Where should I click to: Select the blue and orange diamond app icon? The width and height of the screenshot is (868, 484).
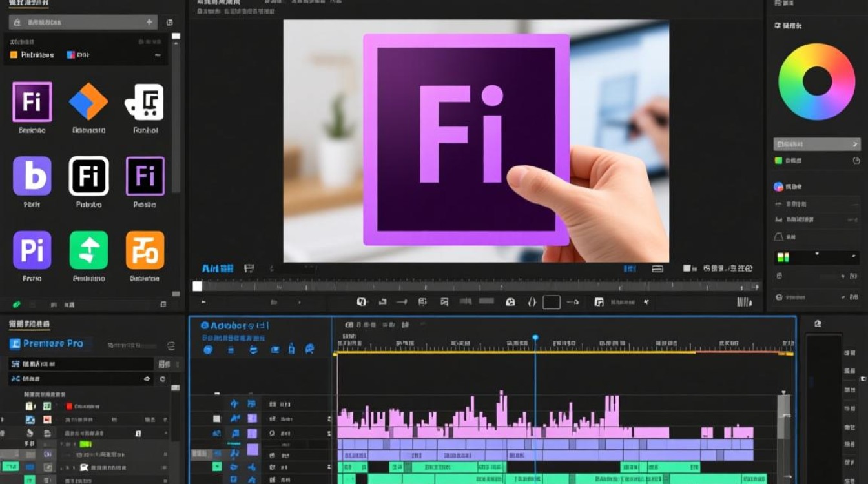(88, 101)
